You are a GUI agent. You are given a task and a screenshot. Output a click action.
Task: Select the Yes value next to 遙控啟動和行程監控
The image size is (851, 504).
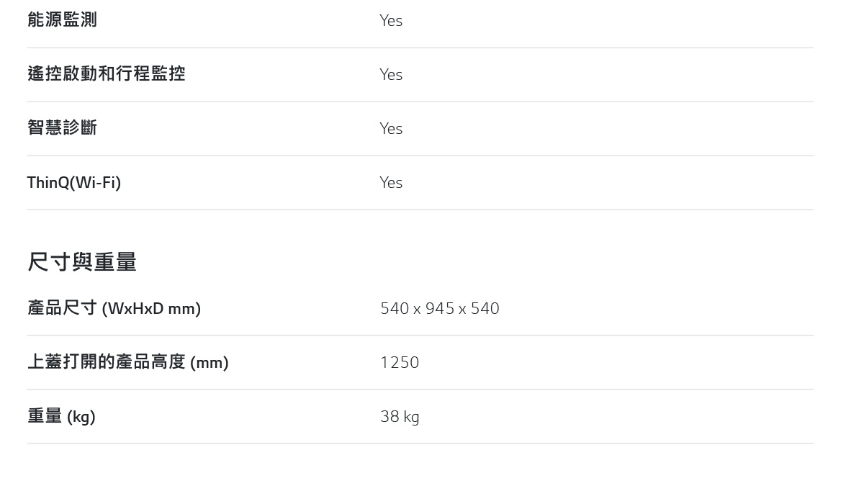coord(391,74)
